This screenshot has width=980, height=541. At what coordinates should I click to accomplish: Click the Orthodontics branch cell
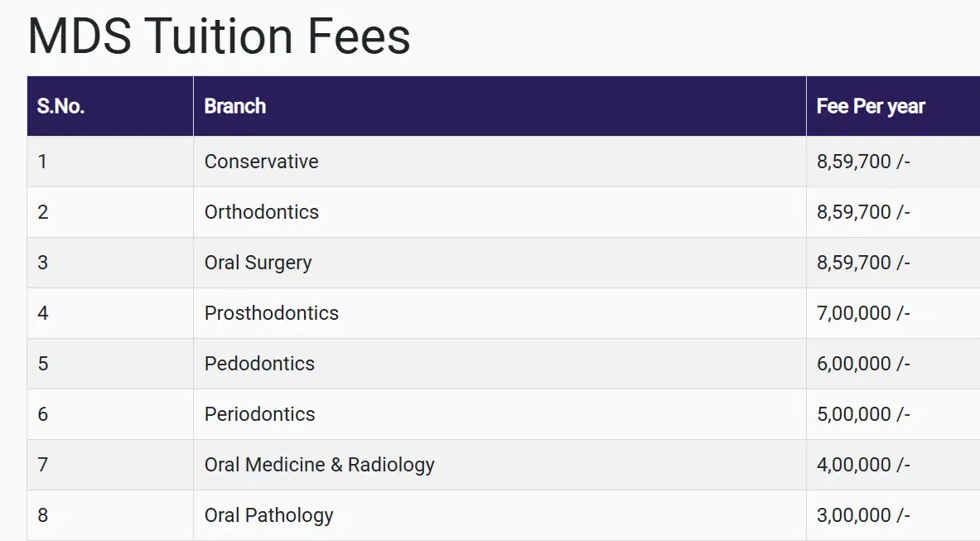click(x=262, y=212)
